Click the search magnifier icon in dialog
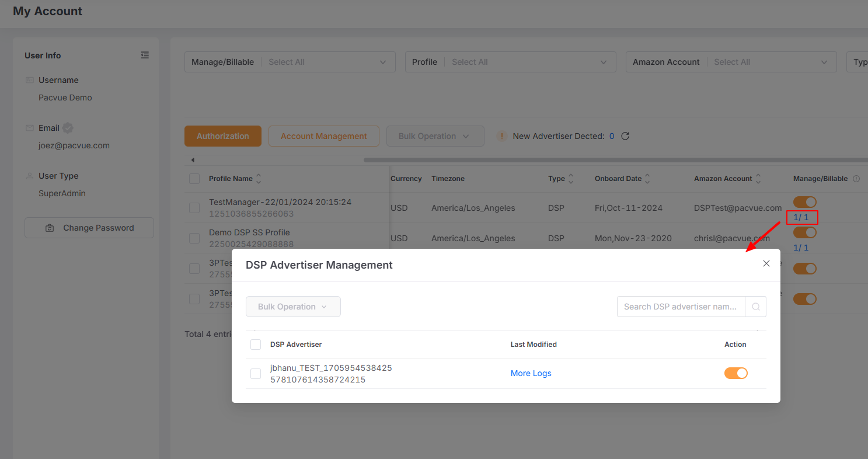This screenshot has width=868, height=459. click(755, 307)
